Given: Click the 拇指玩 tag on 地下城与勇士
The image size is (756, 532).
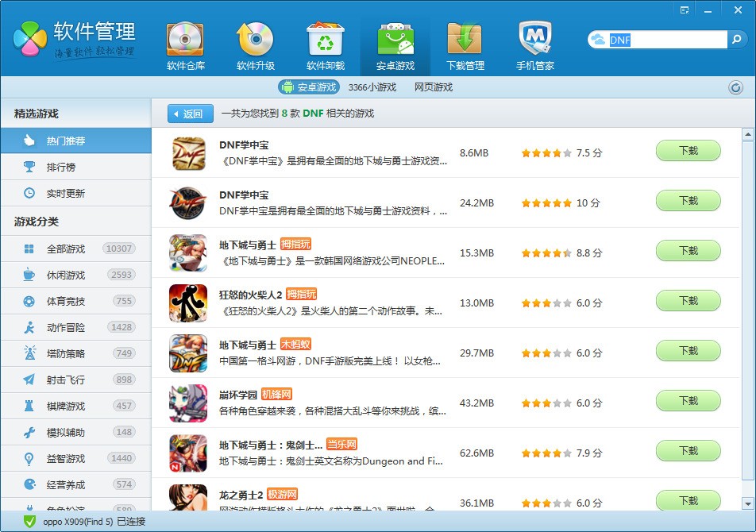Looking at the screenshot, I should point(295,245).
